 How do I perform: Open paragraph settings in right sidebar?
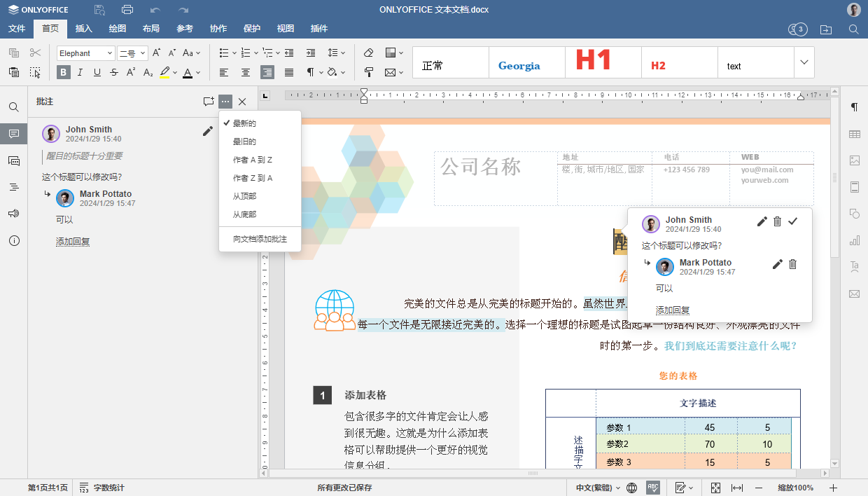point(855,106)
